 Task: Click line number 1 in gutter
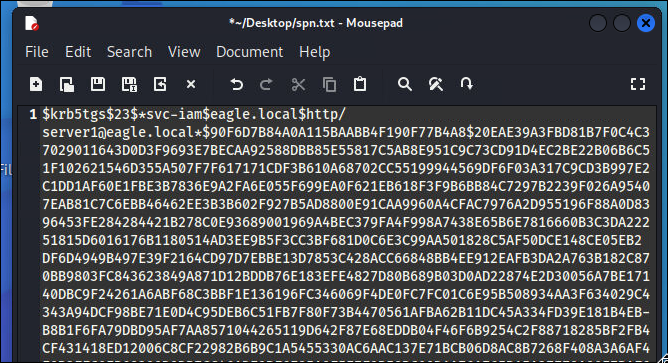click(x=33, y=114)
